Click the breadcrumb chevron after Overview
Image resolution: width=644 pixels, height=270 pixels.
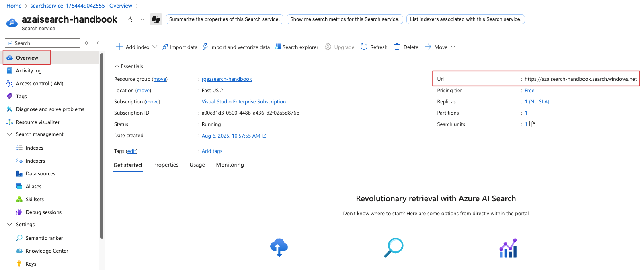[137, 6]
